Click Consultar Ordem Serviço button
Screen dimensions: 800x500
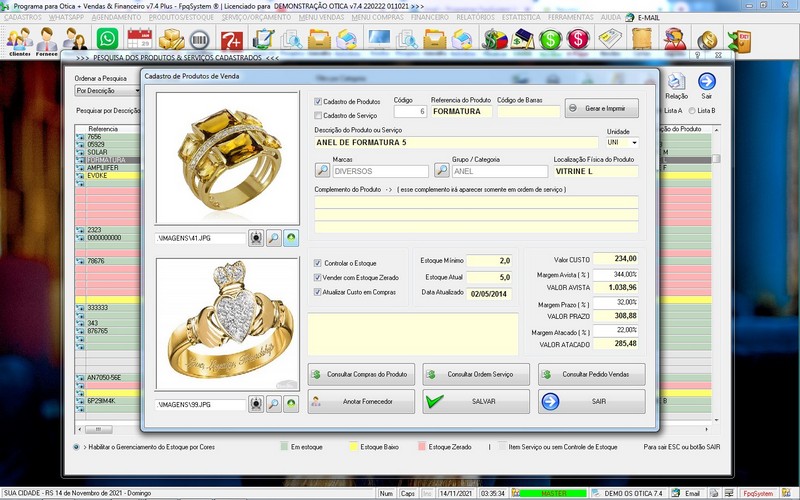(x=476, y=374)
